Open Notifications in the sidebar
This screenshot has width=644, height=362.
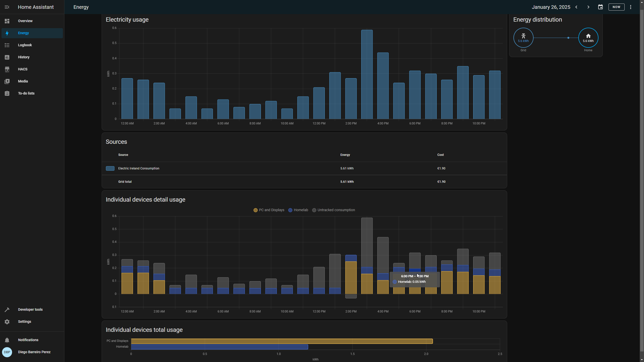(28, 340)
